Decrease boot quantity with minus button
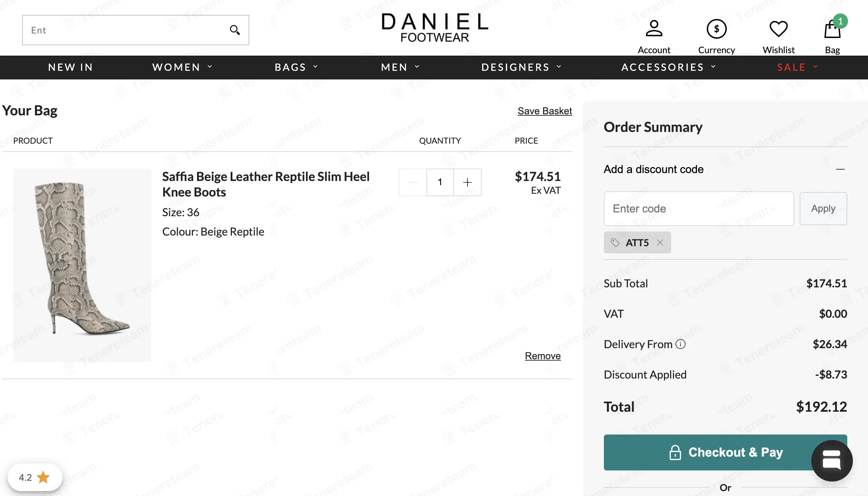The image size is (868, 496). [413, 182]
